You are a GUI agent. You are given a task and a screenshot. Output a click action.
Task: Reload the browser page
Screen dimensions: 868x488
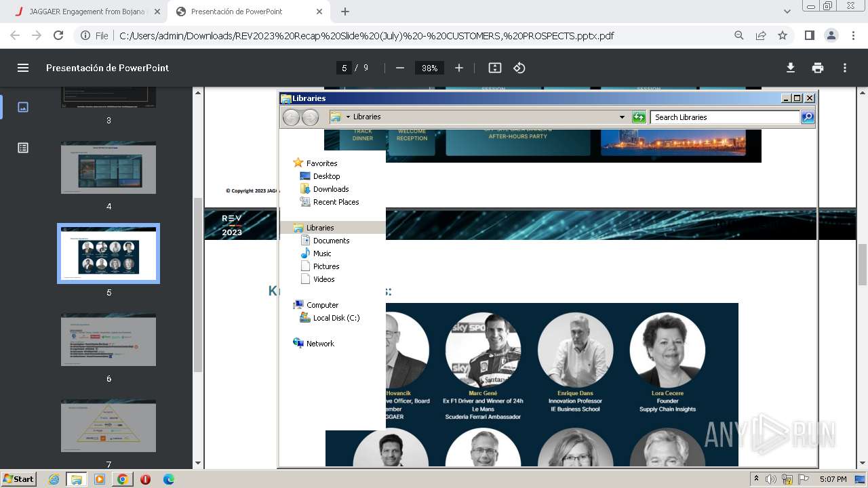pos(58,35)
